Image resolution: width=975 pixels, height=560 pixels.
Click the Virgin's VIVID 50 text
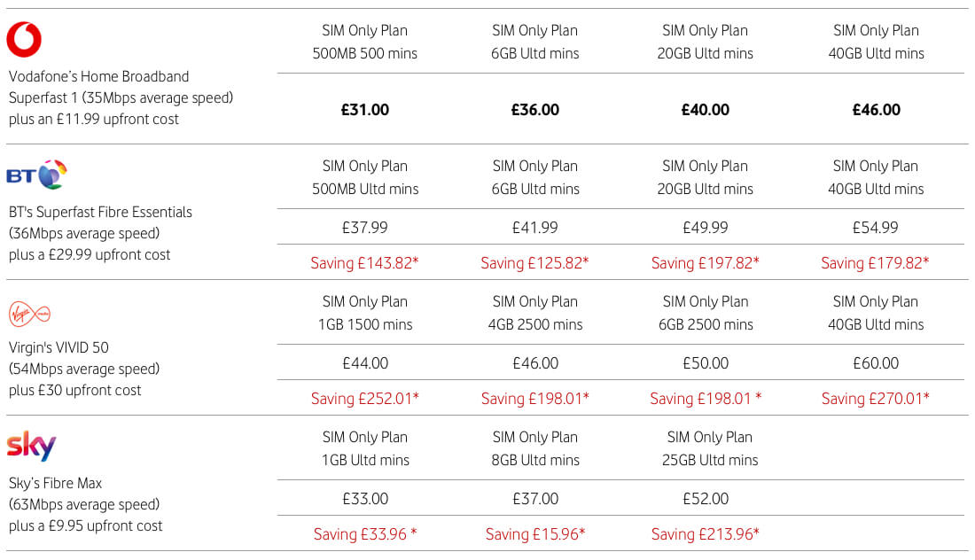coord(58,347)
